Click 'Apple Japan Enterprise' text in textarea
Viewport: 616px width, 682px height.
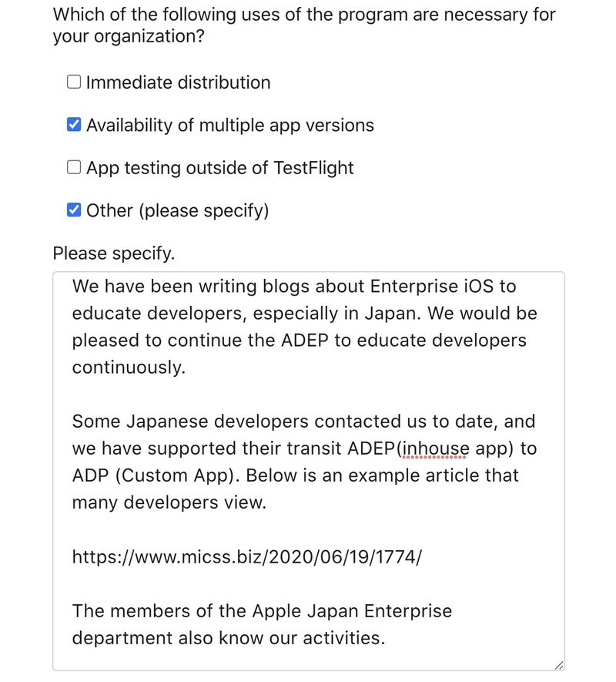[352, 611]
